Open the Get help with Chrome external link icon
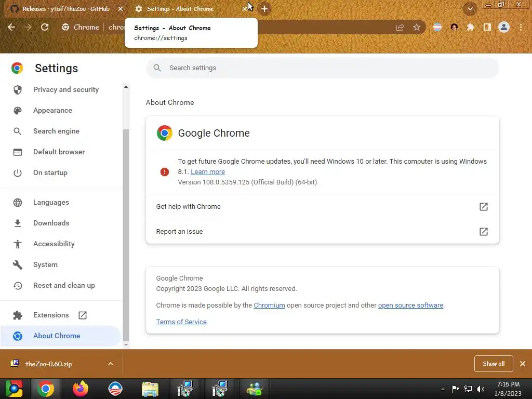 (484, 207)
